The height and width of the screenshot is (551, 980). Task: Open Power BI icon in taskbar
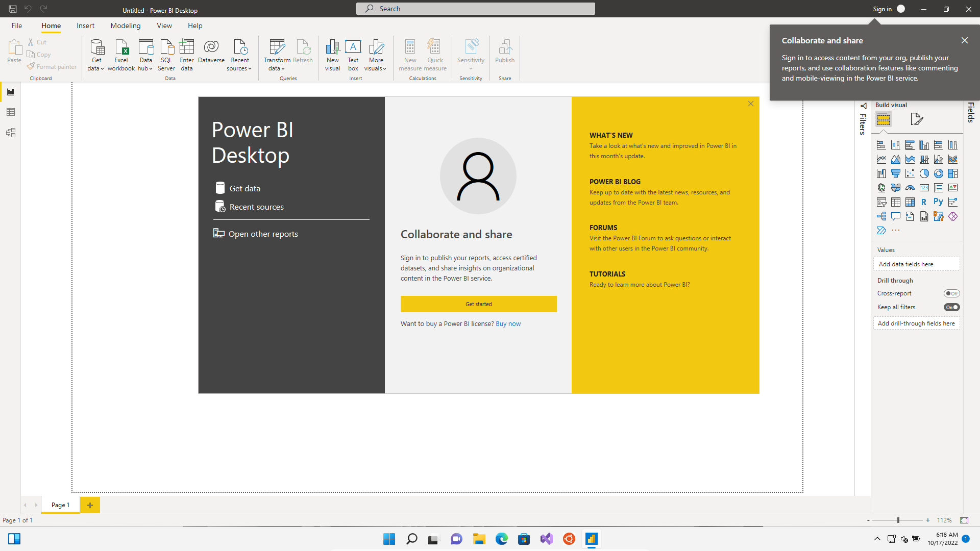pos(591,538)
